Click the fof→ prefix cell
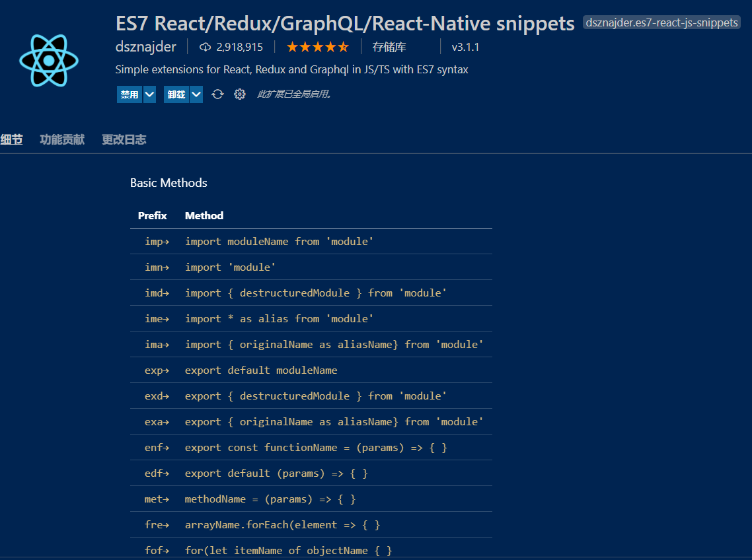Screen dimensions: 752x560 pyautogui.click(x=157, y=550)
